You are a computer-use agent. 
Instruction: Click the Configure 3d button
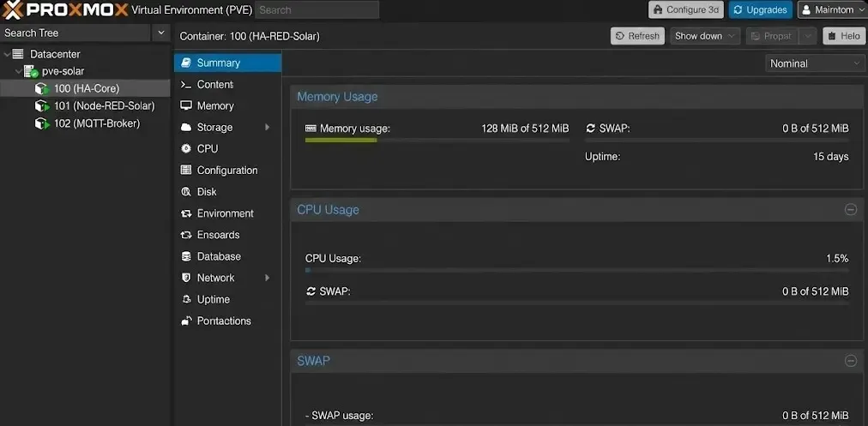click(686, 10)
